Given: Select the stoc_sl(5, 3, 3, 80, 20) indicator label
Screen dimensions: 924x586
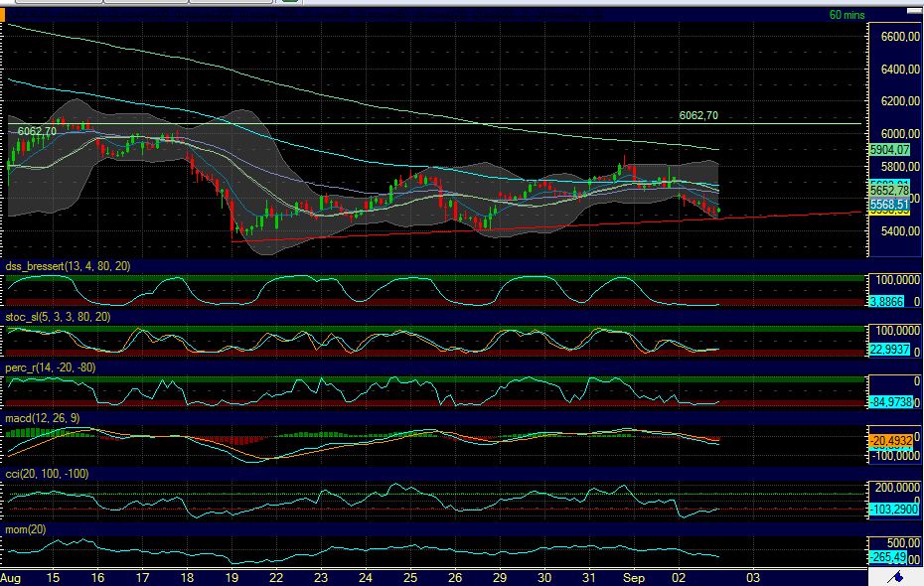Looking at the screenshot, I should [58, 317].
